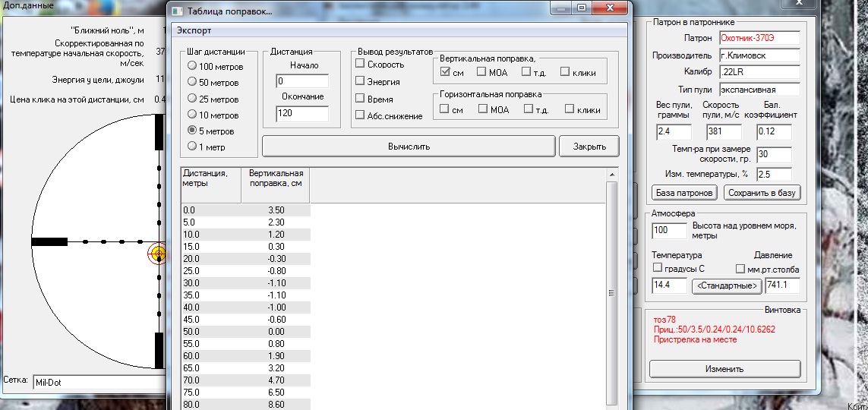Image resolution: width=868 pixels, height=410 pixels.
Task: Enable horizontal correction клики checkbox
Action: pyautogui.click(x=570, y=109)
